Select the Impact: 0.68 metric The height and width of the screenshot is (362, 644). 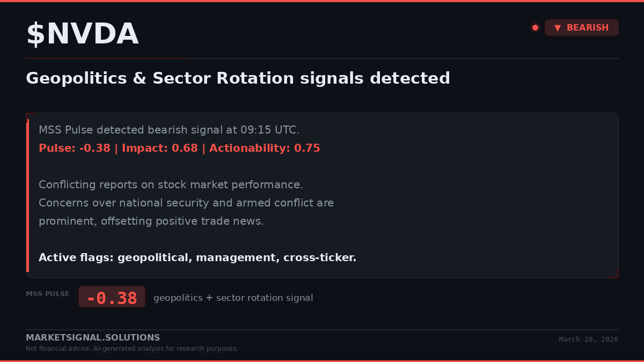point(159,148)
